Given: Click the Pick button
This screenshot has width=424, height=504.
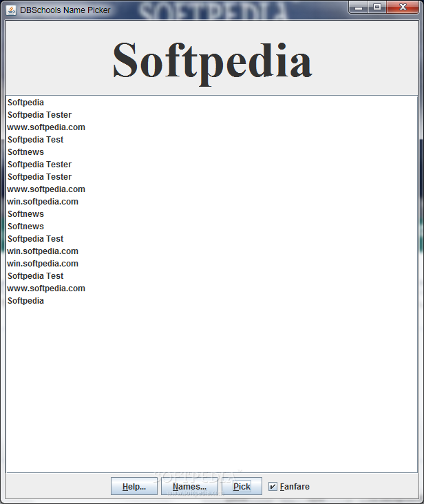Looking at the screenshot, I should 242,486.
